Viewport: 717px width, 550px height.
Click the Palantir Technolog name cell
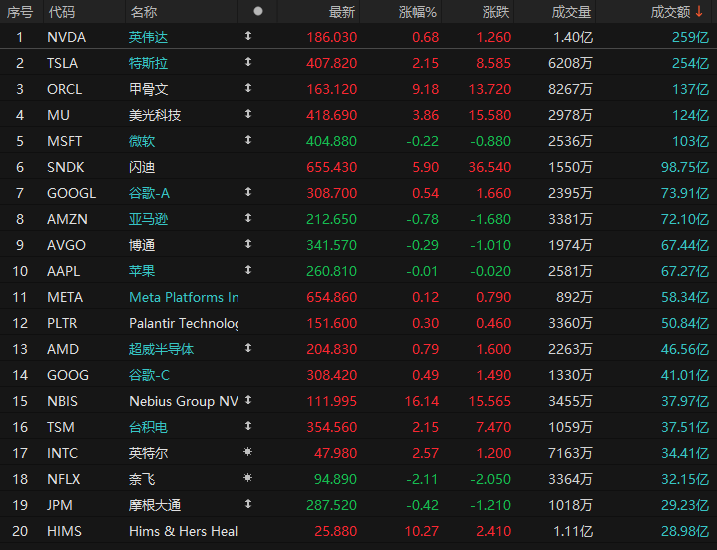click(x=184, y=323)
